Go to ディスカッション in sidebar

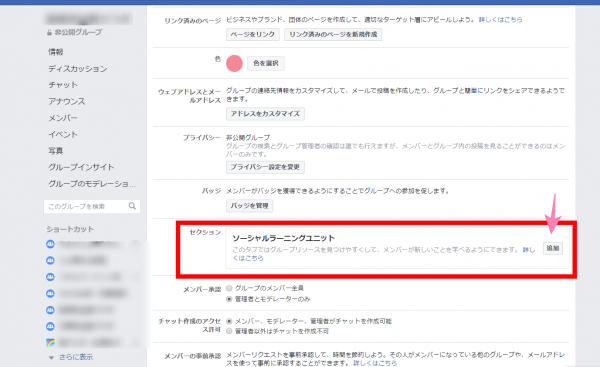(77, 69)
